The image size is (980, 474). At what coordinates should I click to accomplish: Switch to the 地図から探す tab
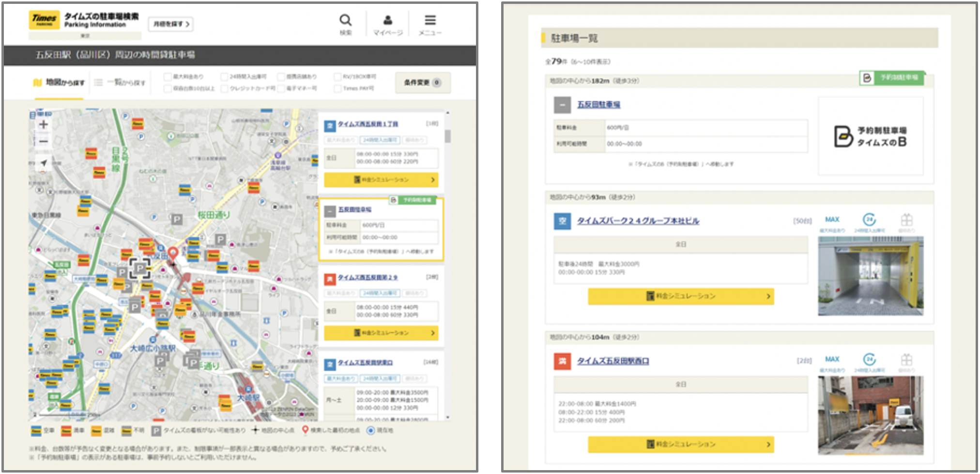[x=59, y=83]
